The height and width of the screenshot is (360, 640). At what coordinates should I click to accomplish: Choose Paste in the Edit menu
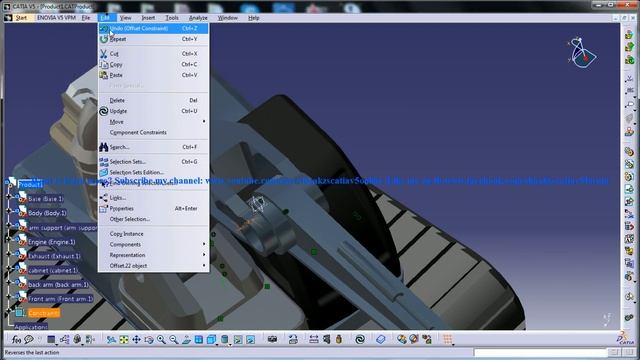153,75
